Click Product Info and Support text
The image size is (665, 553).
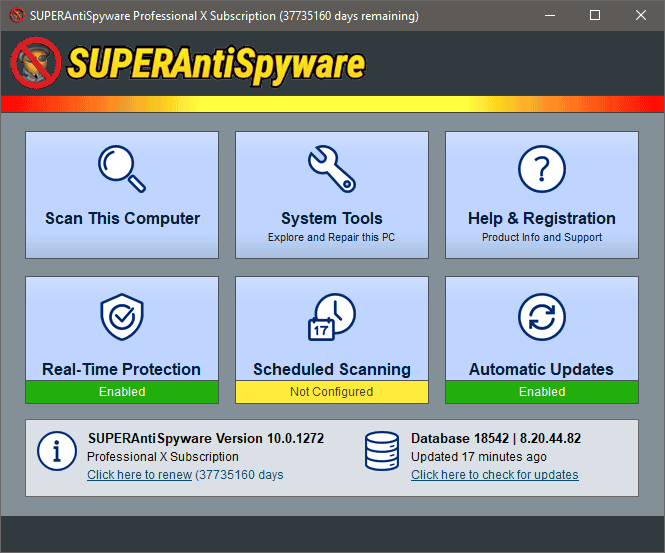(542, 237)
